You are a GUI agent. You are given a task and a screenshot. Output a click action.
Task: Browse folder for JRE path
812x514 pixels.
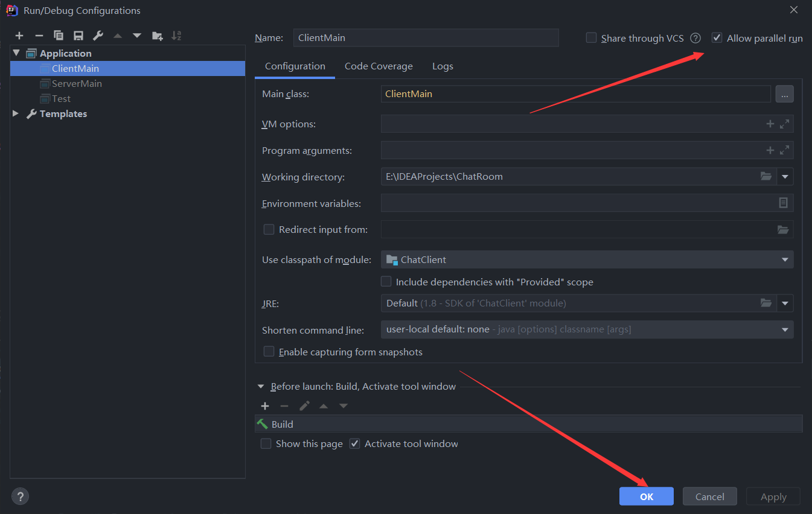pyautogui.click(x=766, y=303)
